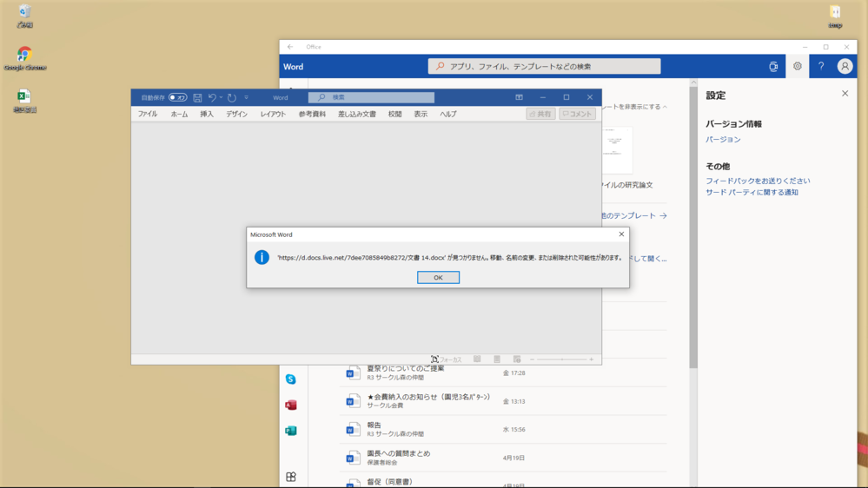Open the all apps icon in sidebar

coord(290,477)
